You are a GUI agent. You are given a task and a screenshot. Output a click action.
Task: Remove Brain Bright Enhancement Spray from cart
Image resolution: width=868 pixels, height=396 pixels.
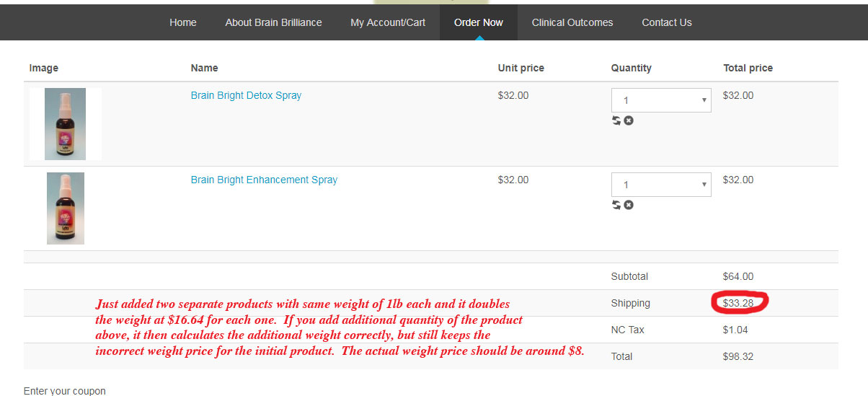[629, 205]
